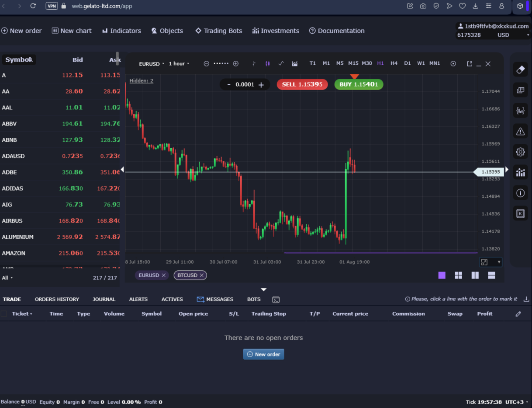Open the info icon in sidebar
This screenshot has height=408, width=532.
click(x=520, y=193)
